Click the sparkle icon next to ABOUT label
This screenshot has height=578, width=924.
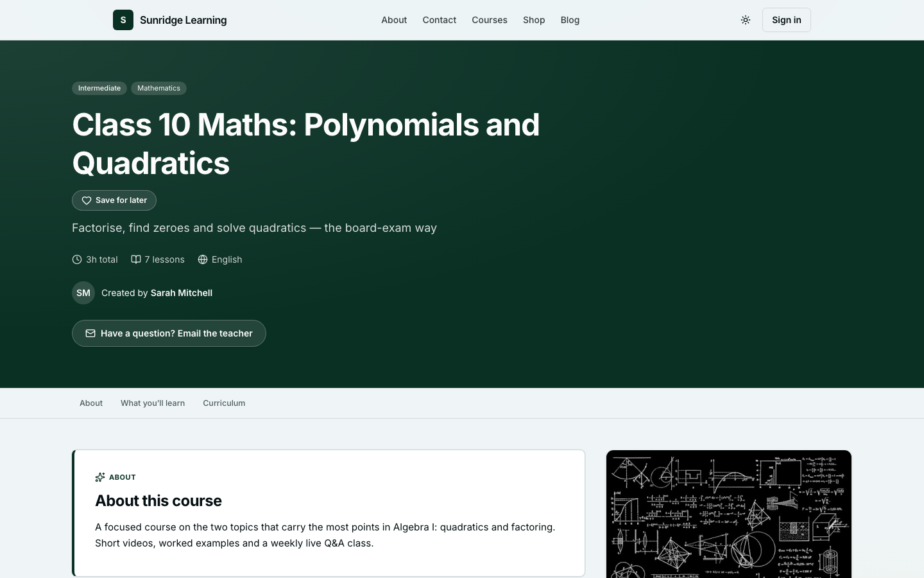100,477
